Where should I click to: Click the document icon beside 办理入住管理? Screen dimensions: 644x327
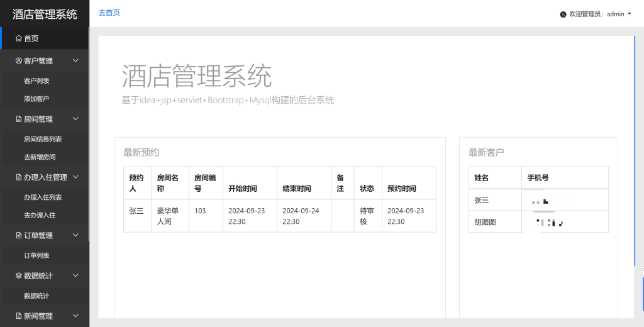tap(18, 177)
